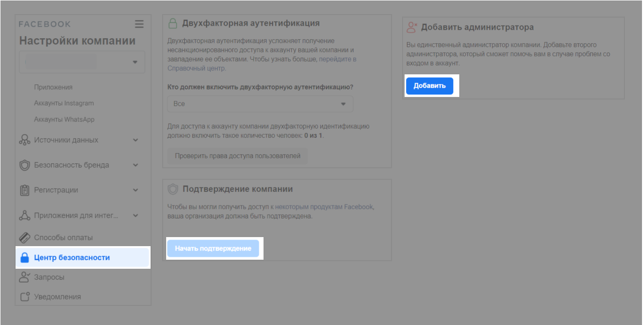Open the company selector dropdown
The width and height of the screenshot is (644, 325).
(x=82, y=62)
